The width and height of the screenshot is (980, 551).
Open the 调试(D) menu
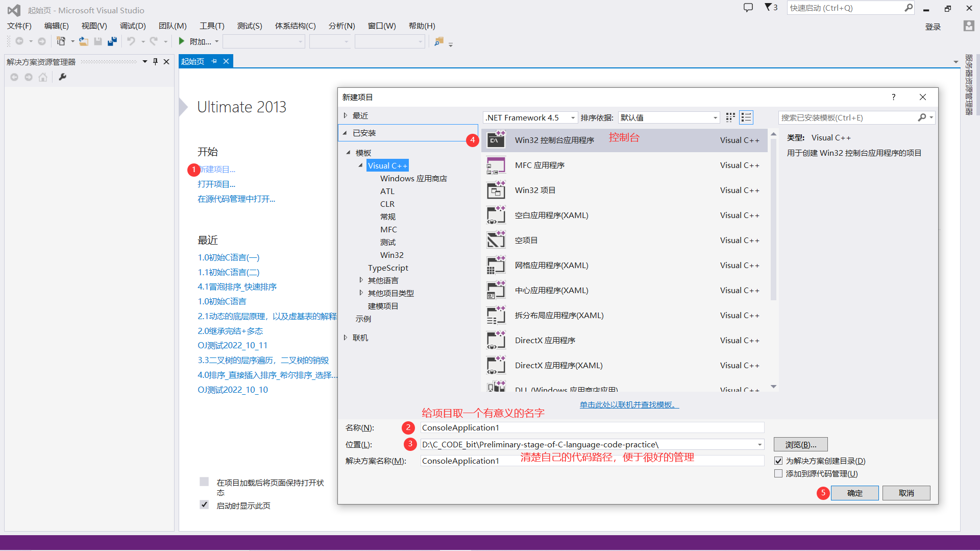click(x=133, y=26)
